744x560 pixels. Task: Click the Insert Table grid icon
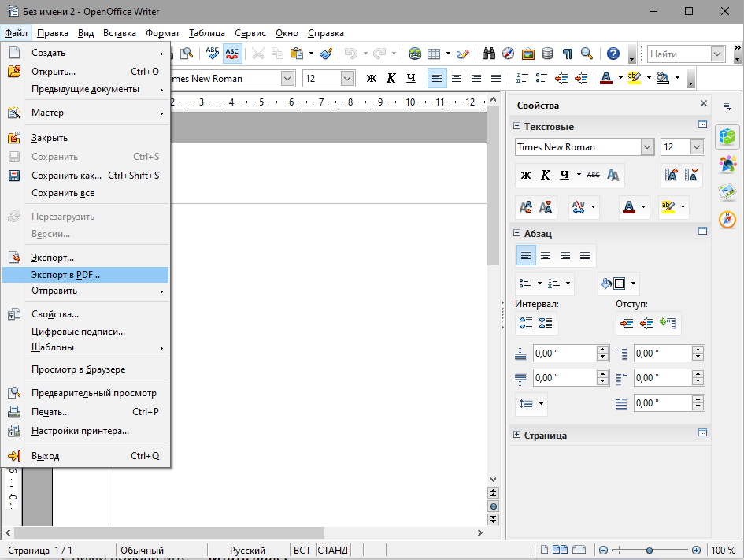pyautogui.click(x=434, y=54)
